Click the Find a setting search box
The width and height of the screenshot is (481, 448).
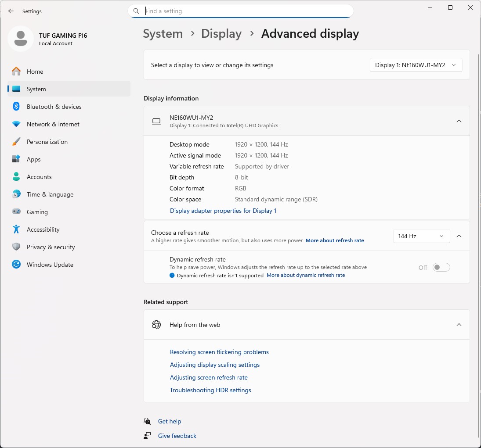click(x=241, y=11)
